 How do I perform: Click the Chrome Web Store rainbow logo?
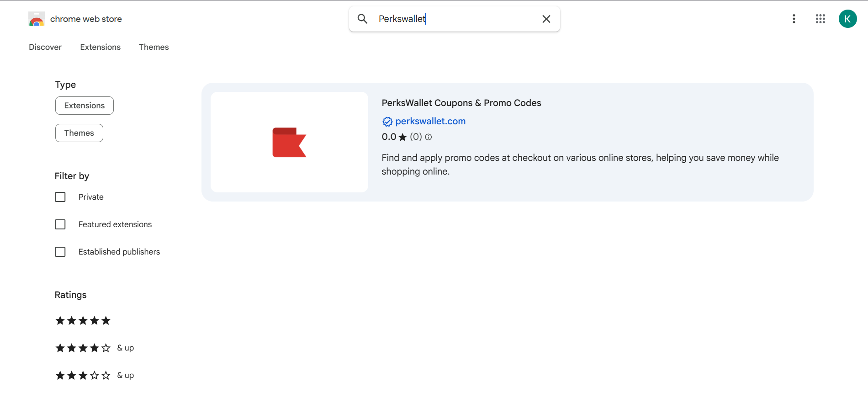point(37,19)
